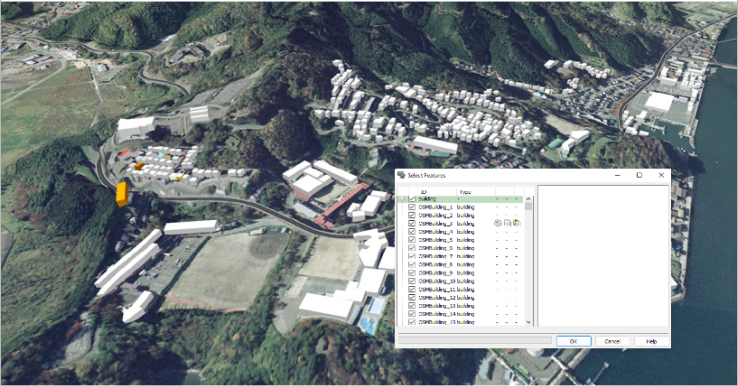Click the Cancel button
The height and width of the screenshot is (386, 738).
click(x=612, y=341)
